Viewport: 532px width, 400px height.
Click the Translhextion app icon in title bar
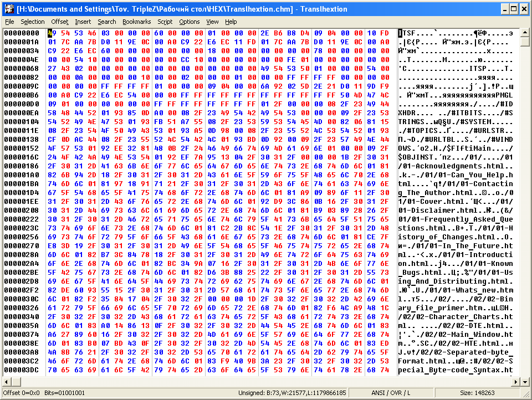(x=9, y=9)
